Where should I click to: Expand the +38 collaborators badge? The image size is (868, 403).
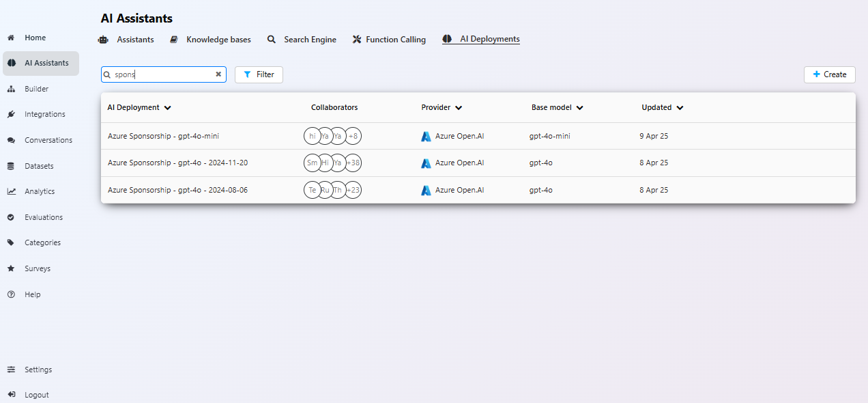[353, 163]
